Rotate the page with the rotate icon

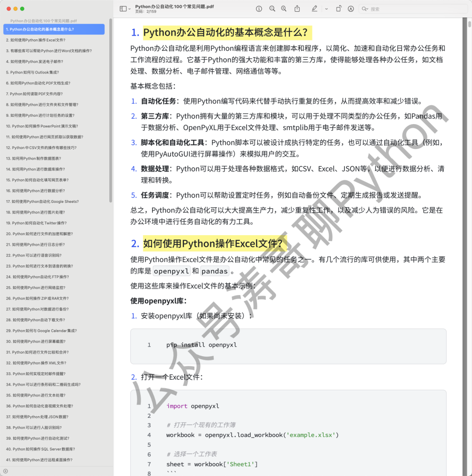(x=338, y=9)
